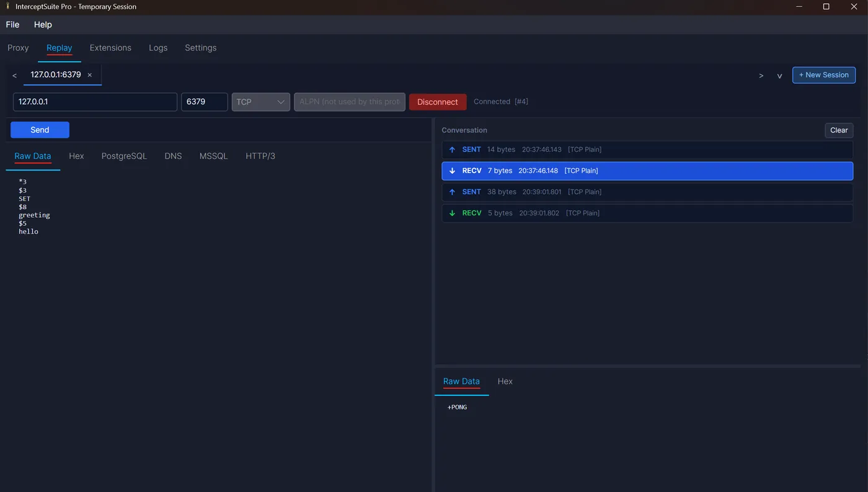Click the Connected [#4] status text
The width and height of the screenshot is (868, 492).
501,102
